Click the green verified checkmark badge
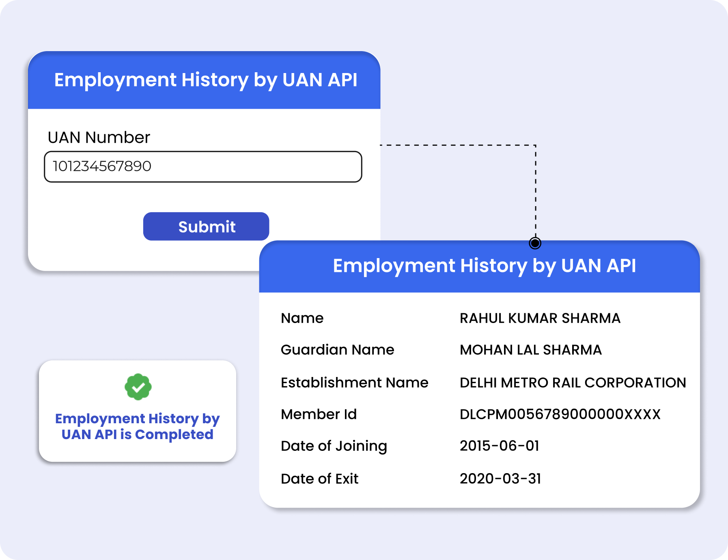 click(x=138, y=387)
